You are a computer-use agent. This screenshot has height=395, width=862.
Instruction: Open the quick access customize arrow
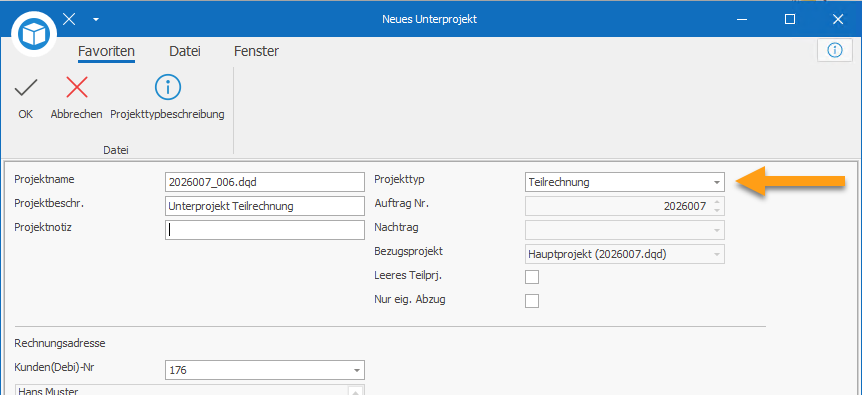pos(96,19)
